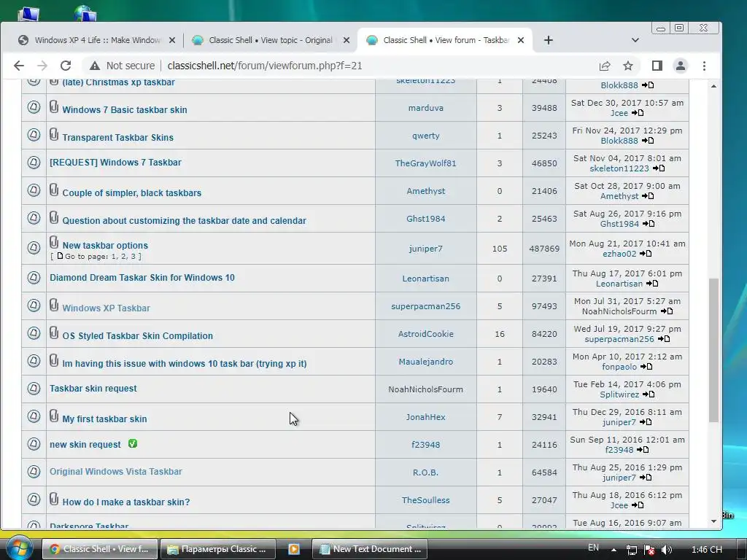Open How do I make a taskbar skin topic
This screenshot has width=747, height=560.
click(125, 502)
